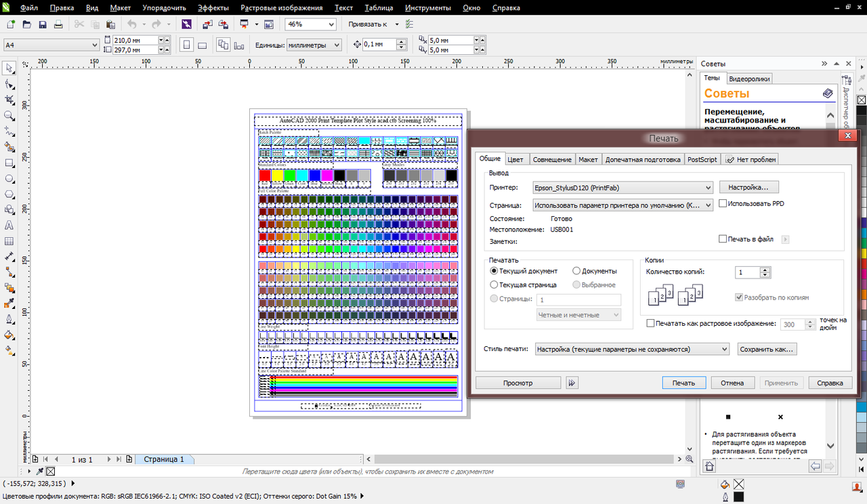Switch to the 'Видеоролики' tab in Hints
The width and height of the screenshot is (867, 504).
pos(749,79)
